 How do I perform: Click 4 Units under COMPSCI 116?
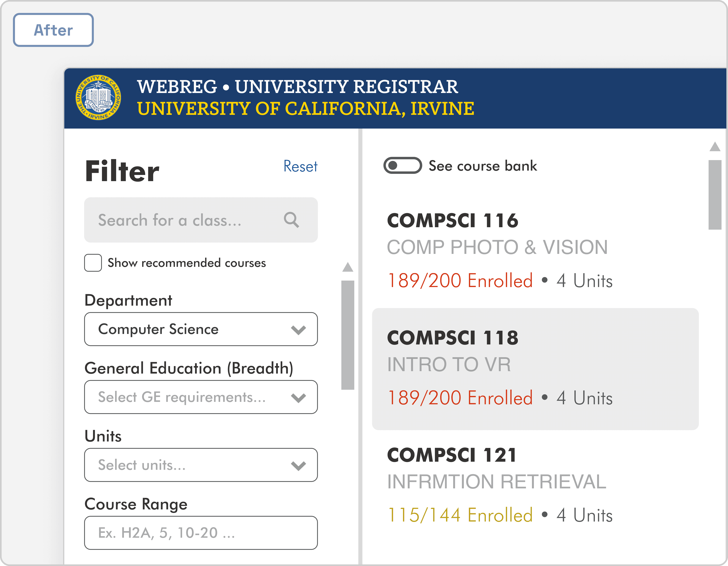[584, 281]
